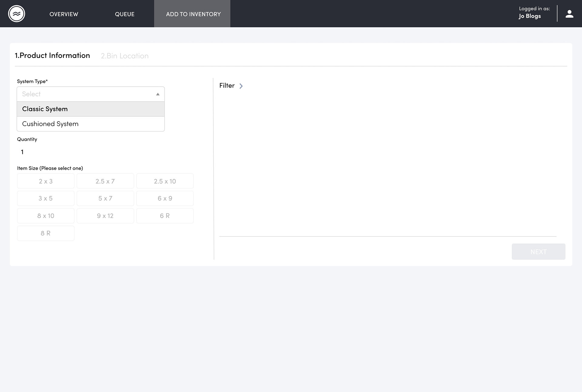Click the System Type select field
The height and width of the screenshot is (392, 582).
coord(91,94)
